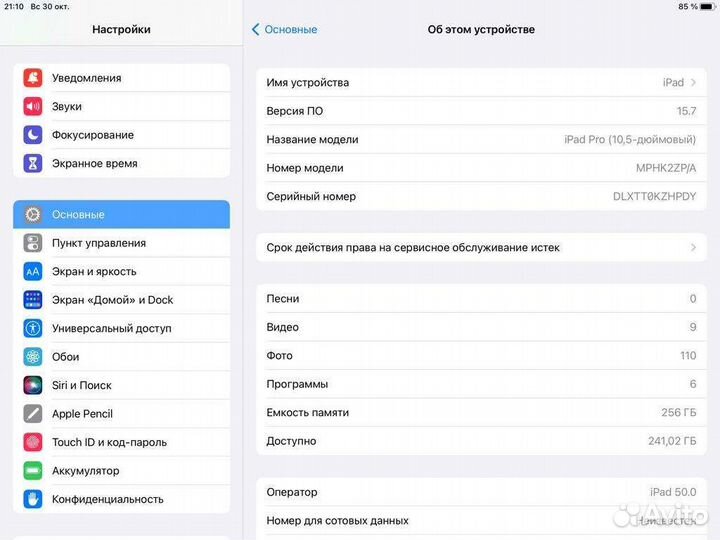The height and width of the screenshot is (540, 720).
Task: Tap the serial number value
Action: point(654,197)
